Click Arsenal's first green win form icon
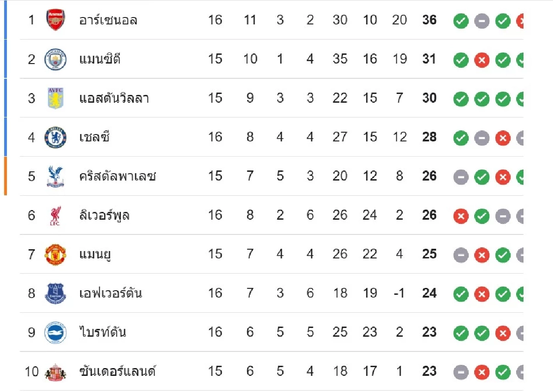553x392 pixels. pos(461,21)
